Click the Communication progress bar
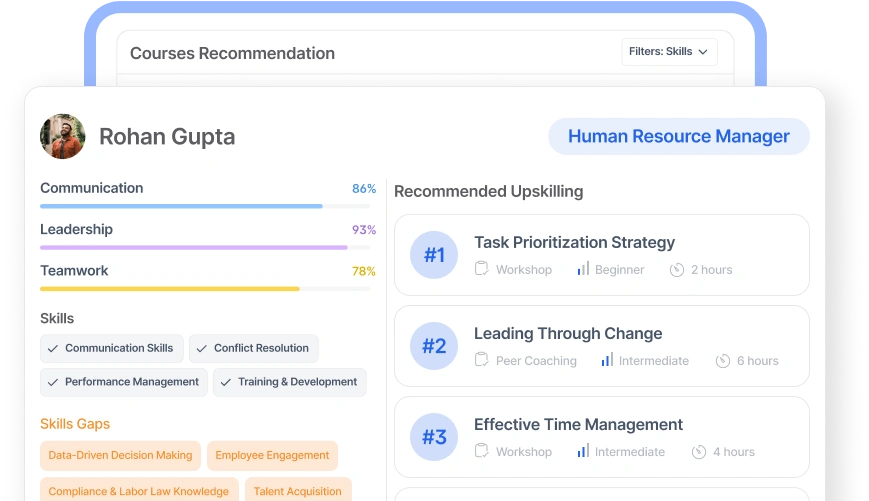 pyautogui.click(x=205, y=206)
